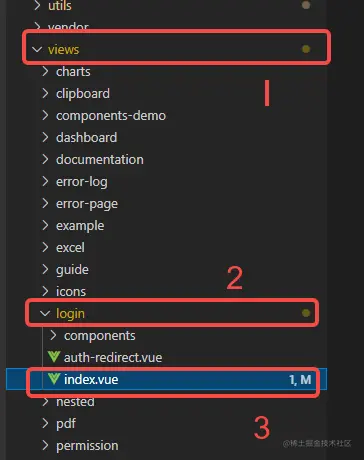Click the Vue icon beside auth-redirect.vue
The height and width of the screenshot is (460, 364).
(x=54, y=357)
